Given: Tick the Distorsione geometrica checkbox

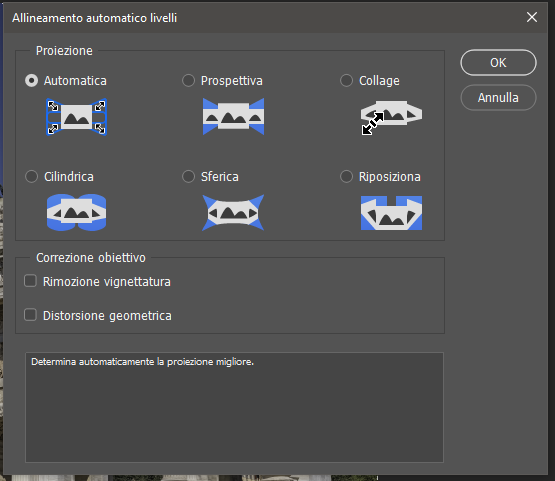Looking at the screenshot, I should 30,315.
